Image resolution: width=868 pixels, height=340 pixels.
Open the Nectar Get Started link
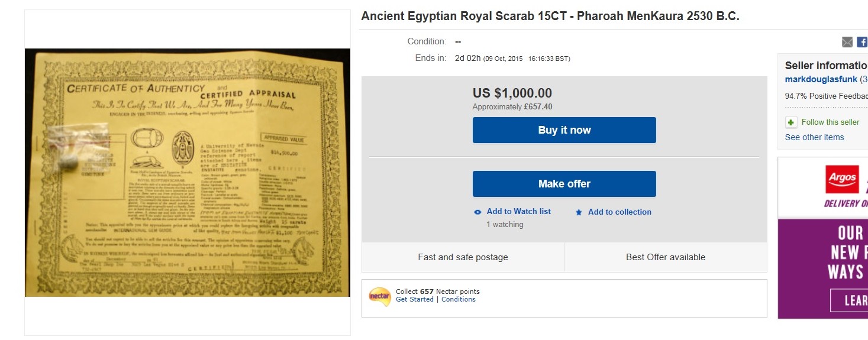click(414, 299)
